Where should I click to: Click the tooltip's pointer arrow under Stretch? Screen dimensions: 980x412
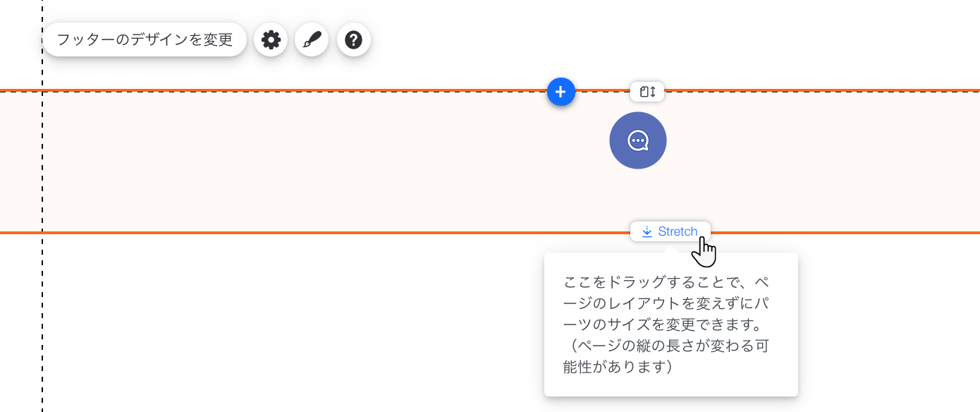669,248
